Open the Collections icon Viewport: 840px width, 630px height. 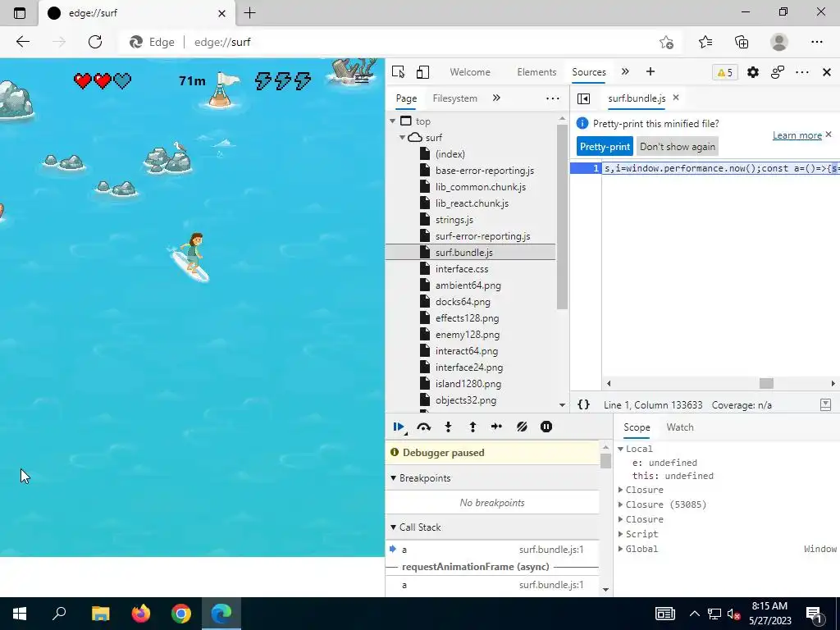pos(742,42)
